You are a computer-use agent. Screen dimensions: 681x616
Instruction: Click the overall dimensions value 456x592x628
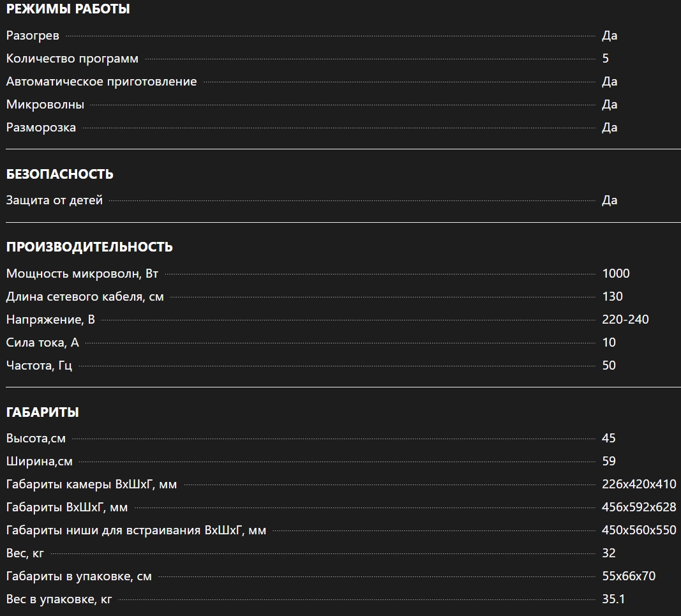tap(639, 507)
